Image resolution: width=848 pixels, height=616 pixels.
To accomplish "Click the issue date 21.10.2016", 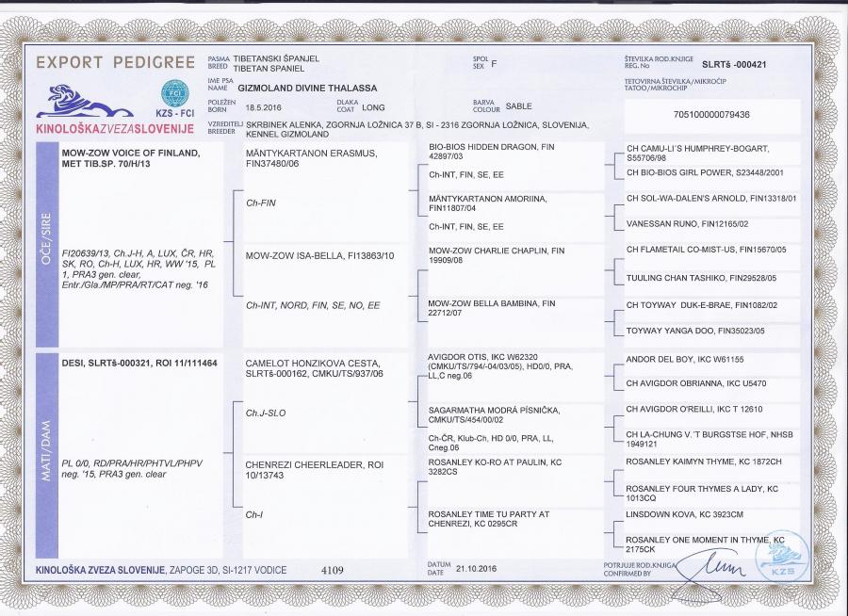I will pyautogui.click(x=476, y=568).
